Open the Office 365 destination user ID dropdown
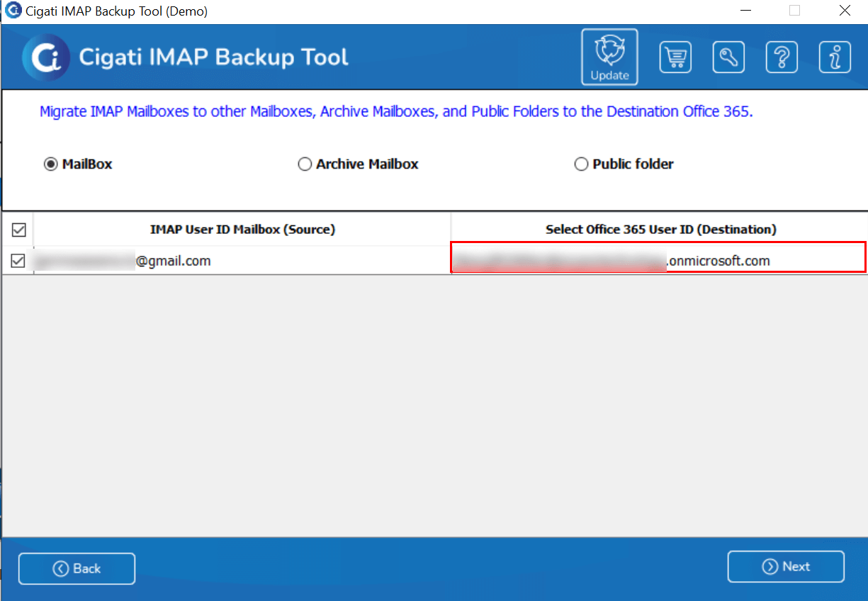This screenshot has width=868, height=601. click(x=658, y=257)
